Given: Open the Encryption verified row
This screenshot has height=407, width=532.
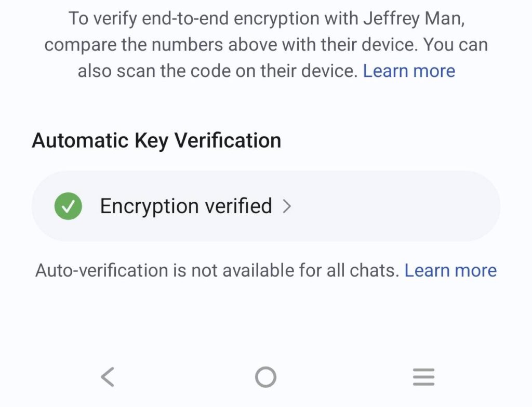Looking at the screenshot, I should point(266,206).
